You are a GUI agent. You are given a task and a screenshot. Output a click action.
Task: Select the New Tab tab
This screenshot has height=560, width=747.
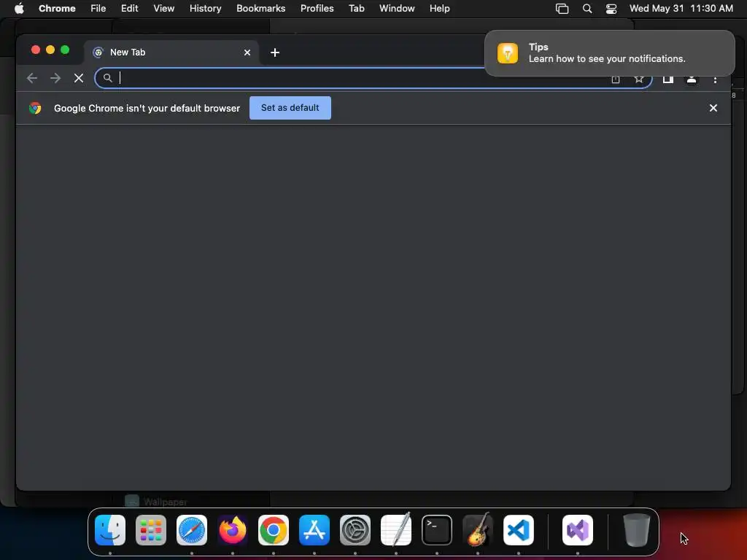coord(171,52)
